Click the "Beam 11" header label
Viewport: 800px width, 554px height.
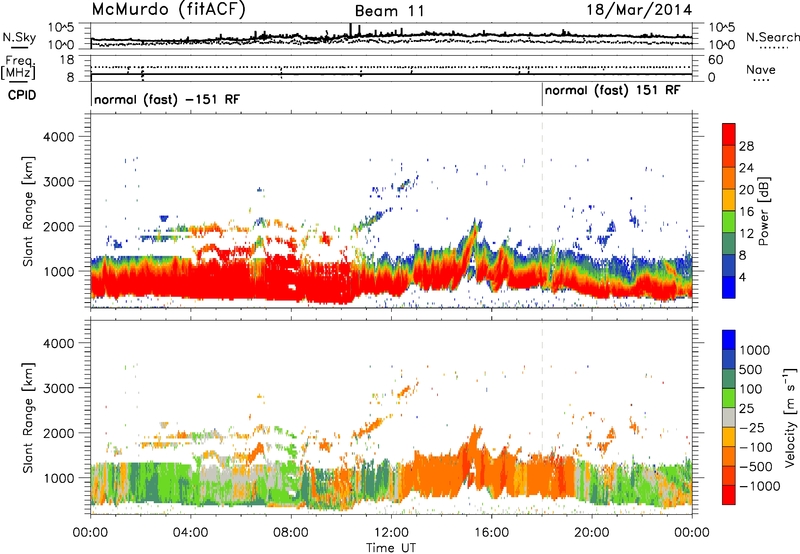(x=390, y=11)
